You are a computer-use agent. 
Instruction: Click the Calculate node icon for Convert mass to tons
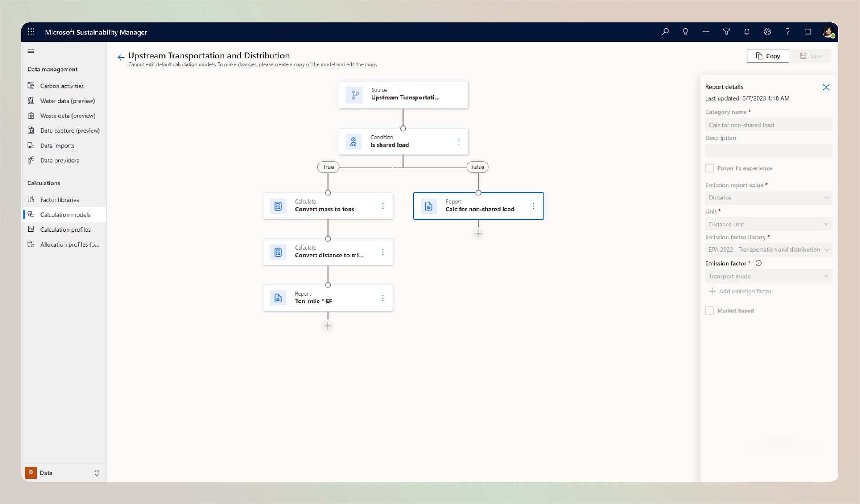278,206
